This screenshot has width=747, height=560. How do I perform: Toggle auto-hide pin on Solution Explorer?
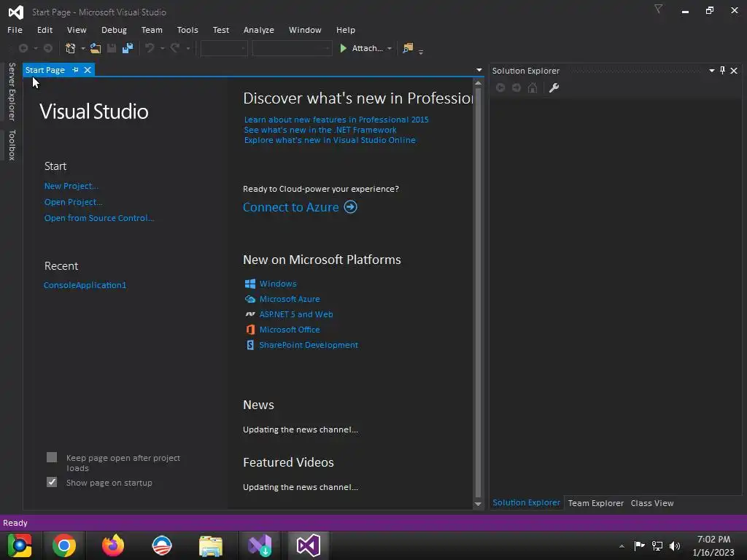pos(723,71)
